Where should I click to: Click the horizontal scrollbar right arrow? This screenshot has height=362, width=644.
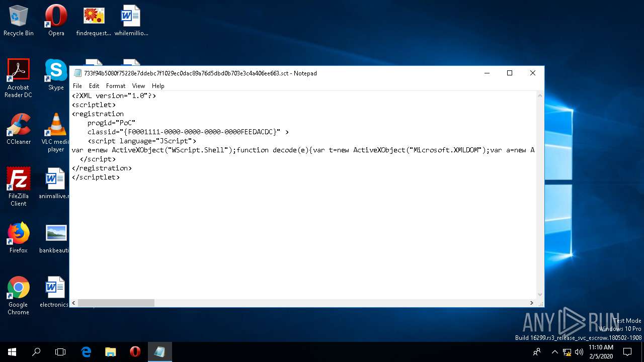532,303
